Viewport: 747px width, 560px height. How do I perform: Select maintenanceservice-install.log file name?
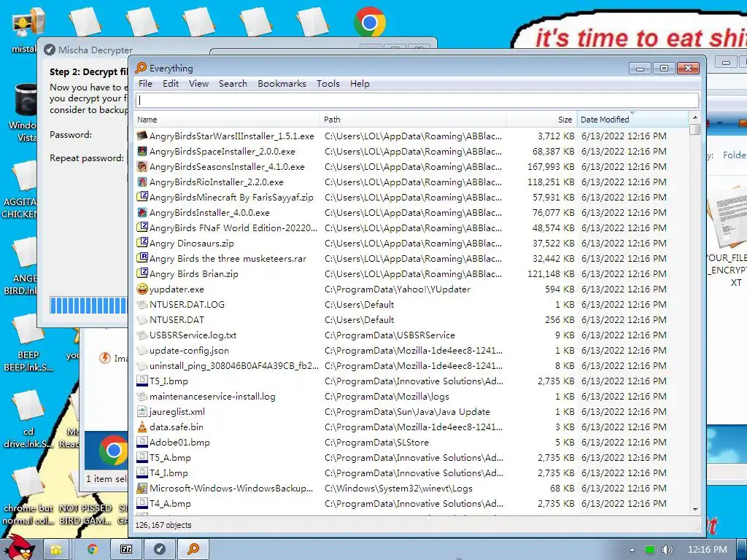tap(212, 396)
